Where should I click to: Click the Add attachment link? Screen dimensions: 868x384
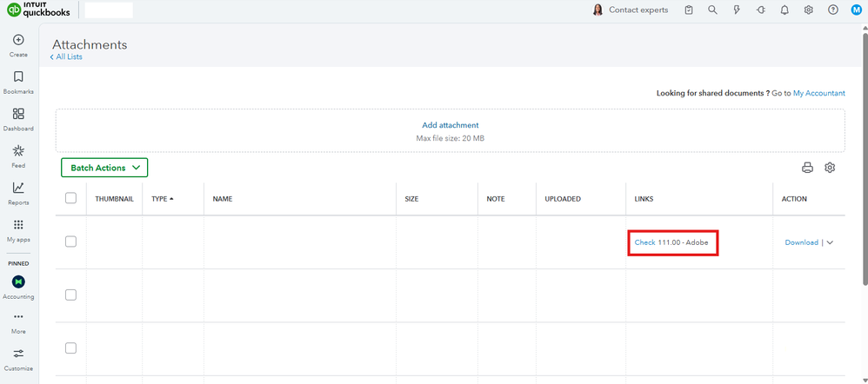[x=450, y=125]
